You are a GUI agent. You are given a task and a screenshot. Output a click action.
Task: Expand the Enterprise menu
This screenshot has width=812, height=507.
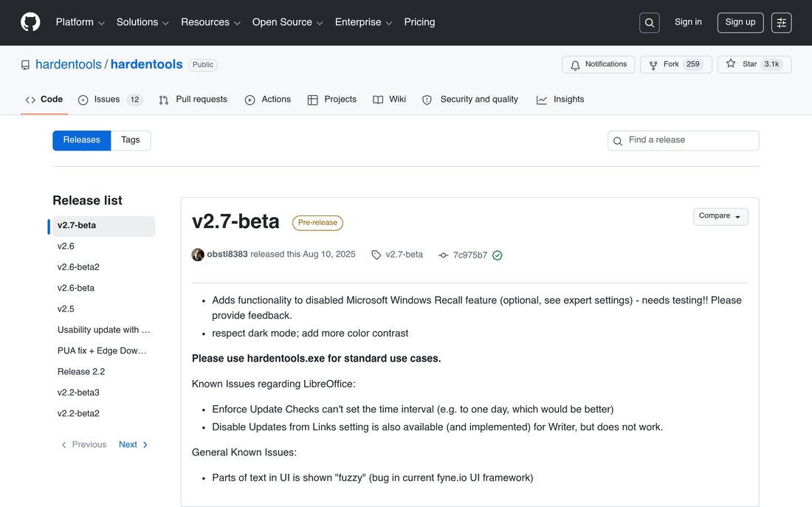(x=363, y=22)
